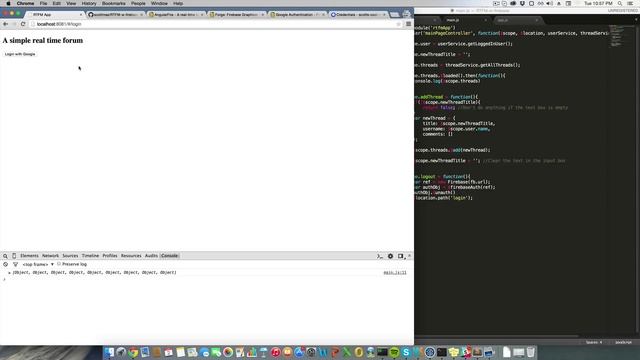Switch to the Google Authentication tab
The height and width of the screenshot is (360, 640).
(x=297, y=14)
